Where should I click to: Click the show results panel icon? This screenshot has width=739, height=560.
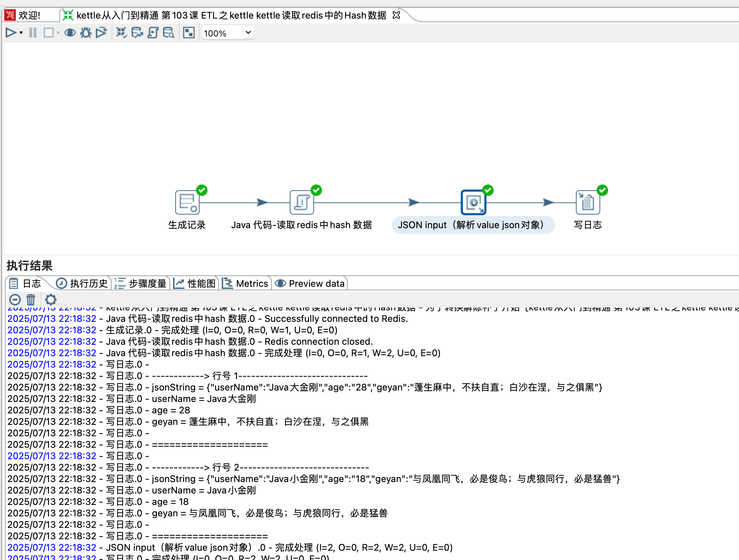click(189, 33)
